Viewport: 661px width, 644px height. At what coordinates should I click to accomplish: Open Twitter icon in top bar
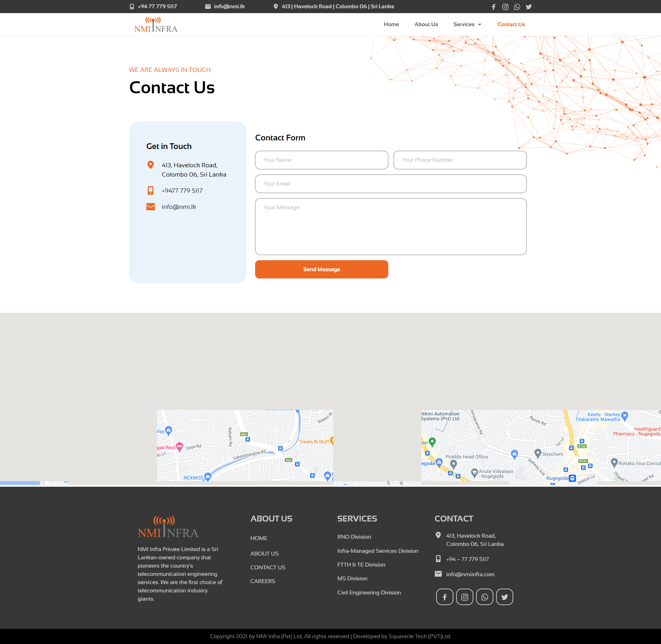click(529, 7)
